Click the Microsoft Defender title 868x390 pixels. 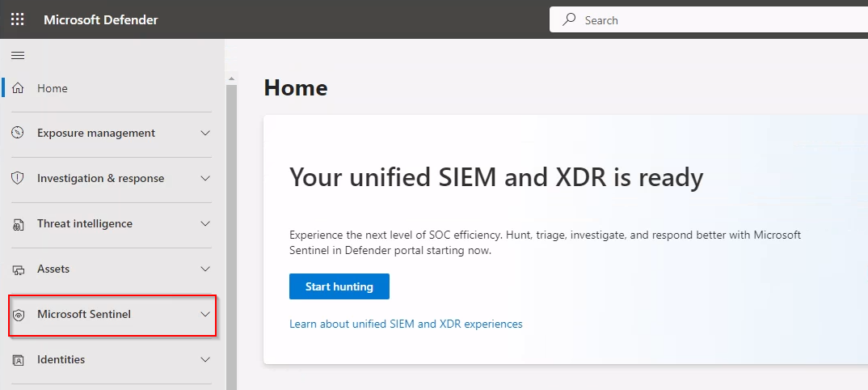click(101, 20)
